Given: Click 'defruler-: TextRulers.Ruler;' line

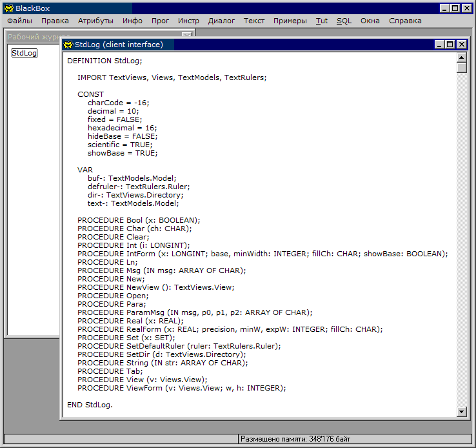Looking at the screenshot, I should [139, 187].
